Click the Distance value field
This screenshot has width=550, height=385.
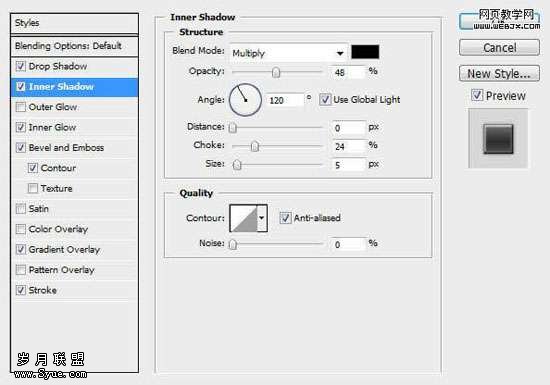[x=348, y=128]
